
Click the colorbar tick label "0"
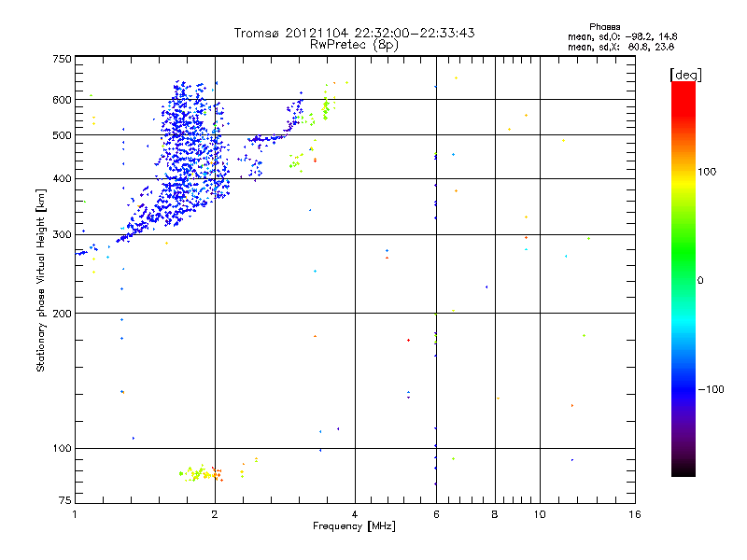700,281
